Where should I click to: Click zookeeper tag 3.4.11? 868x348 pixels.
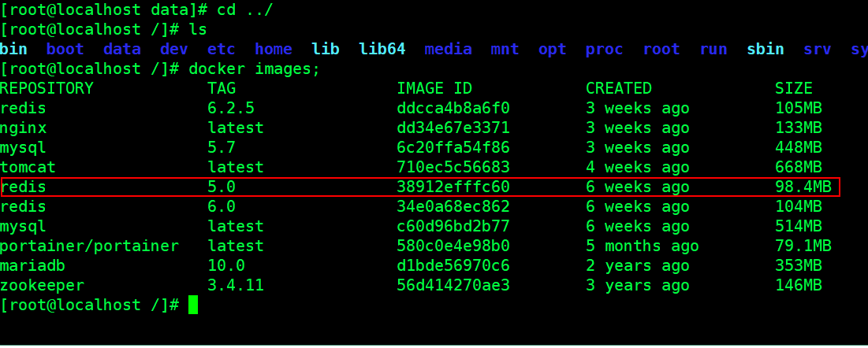click(x=236, y=286)
